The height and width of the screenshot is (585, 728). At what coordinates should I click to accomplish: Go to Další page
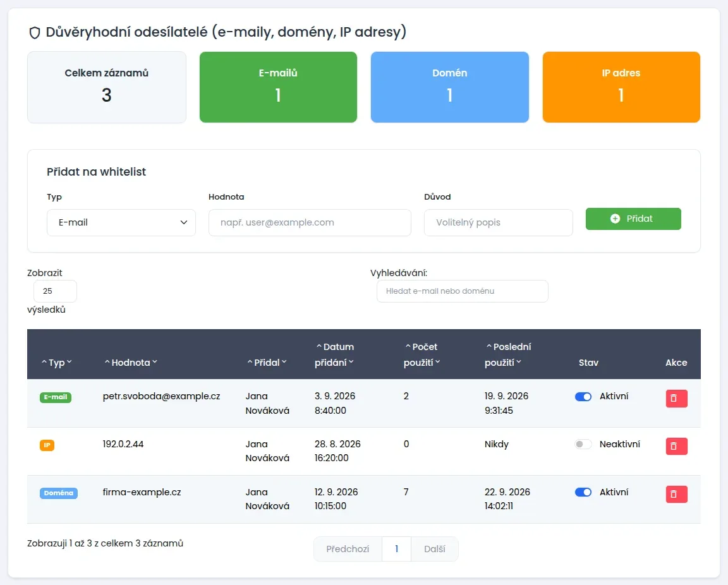click(x=435, y=549)
